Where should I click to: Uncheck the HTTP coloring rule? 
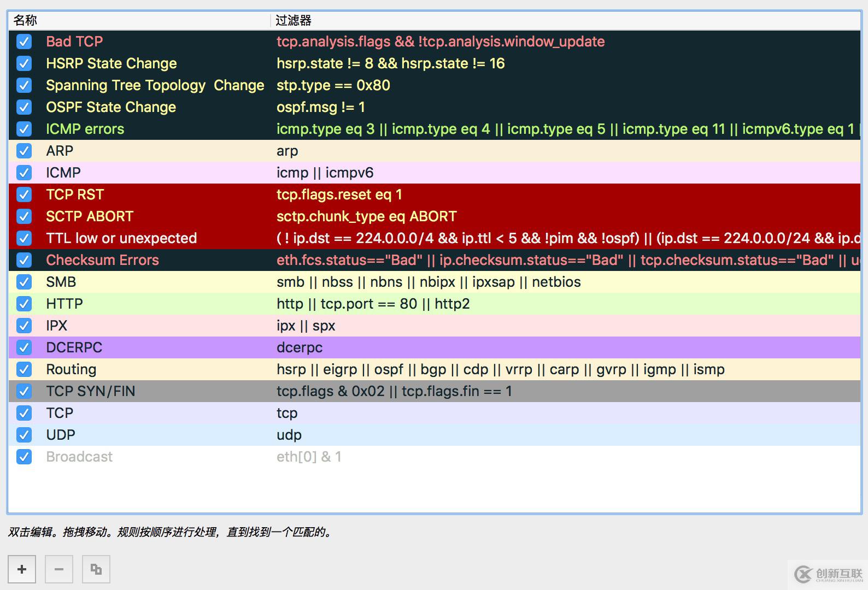[24, 304]
